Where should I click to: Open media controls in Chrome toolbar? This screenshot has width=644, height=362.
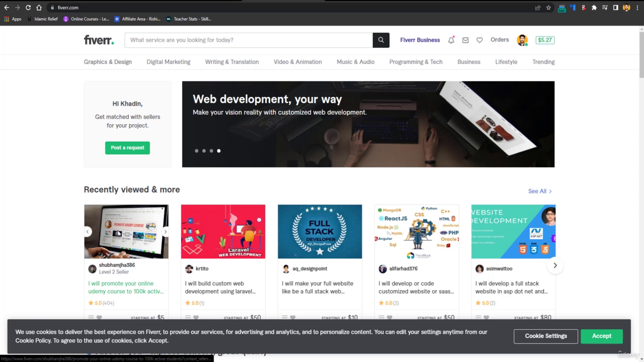[x=605, y=8]
